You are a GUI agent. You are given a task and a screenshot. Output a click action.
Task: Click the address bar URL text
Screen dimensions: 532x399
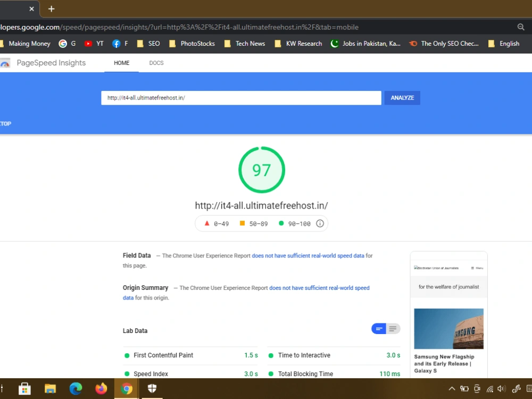click(179, 27)
